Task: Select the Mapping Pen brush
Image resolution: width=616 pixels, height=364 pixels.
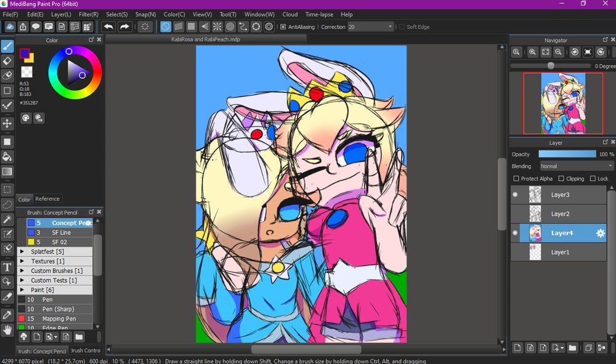Action: 55,319
